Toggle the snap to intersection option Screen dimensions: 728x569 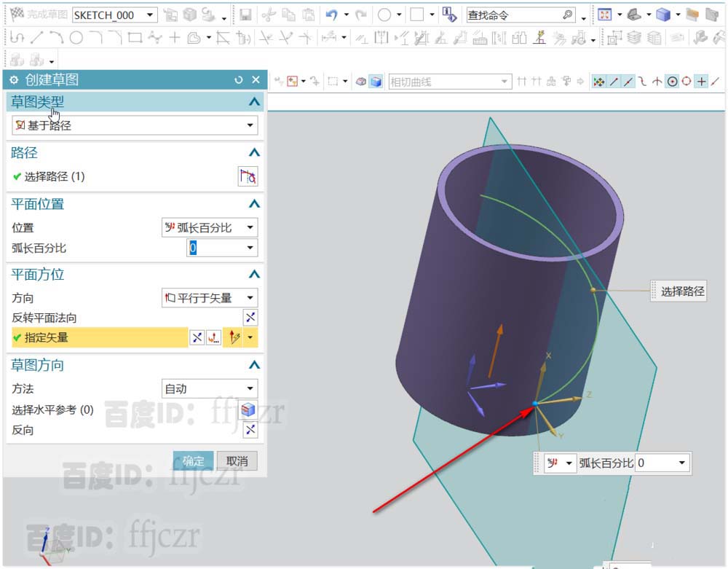coord(657,82)
